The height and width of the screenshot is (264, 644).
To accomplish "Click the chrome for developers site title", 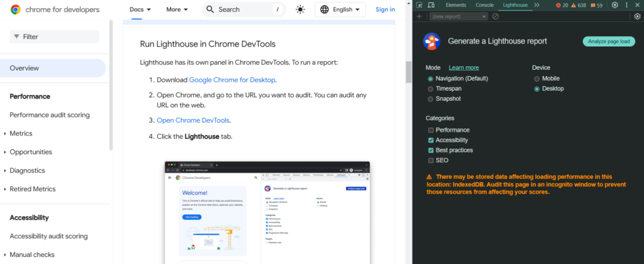I will [62, 9].
